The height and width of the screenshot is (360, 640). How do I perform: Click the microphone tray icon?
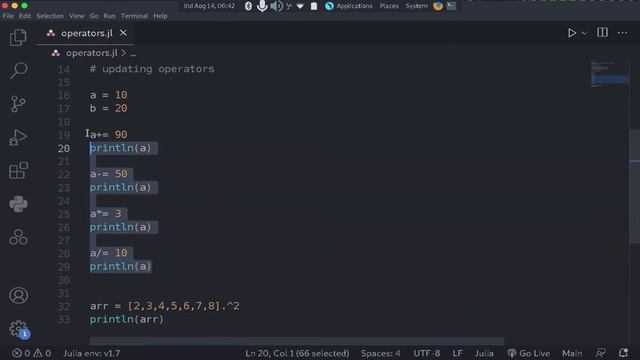[x=262, y=6]
